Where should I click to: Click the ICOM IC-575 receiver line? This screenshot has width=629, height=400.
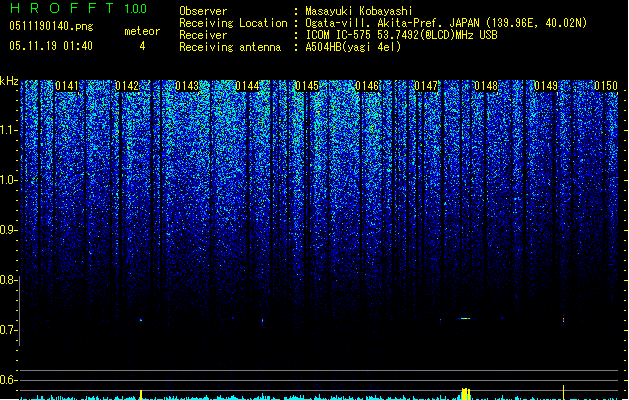coord(402,35)
